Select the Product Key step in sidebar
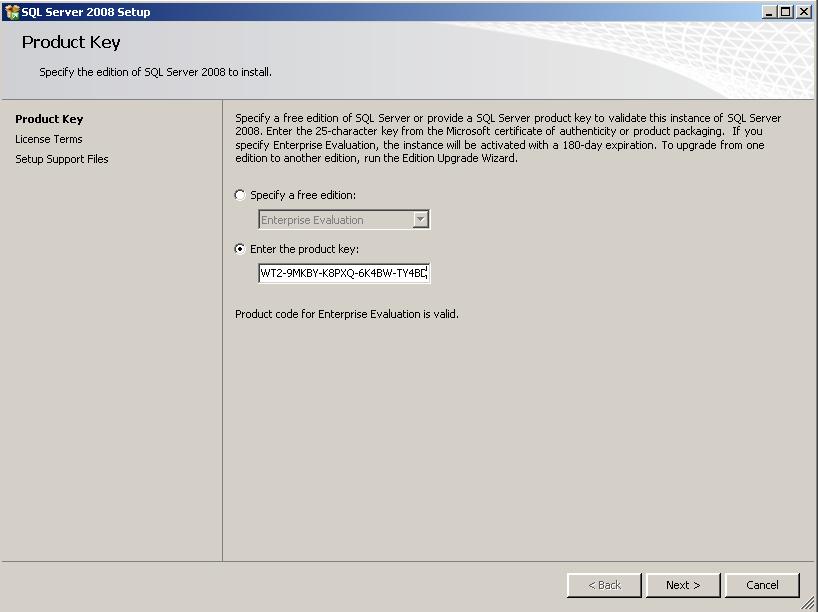This screenshot has height=612, width=818. pos(49,119)
